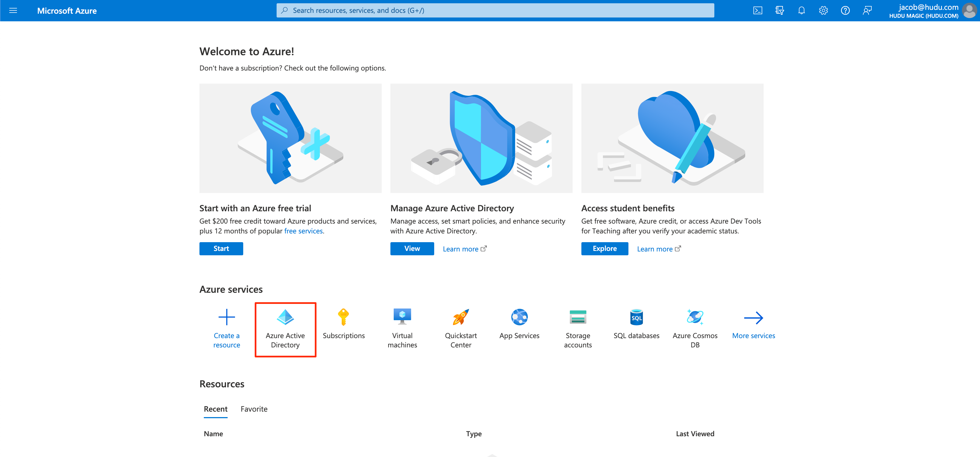The width and height of the screenshot is (980, 457).
Task: Click the Quickstart Center label text
Action: point(461,340)
